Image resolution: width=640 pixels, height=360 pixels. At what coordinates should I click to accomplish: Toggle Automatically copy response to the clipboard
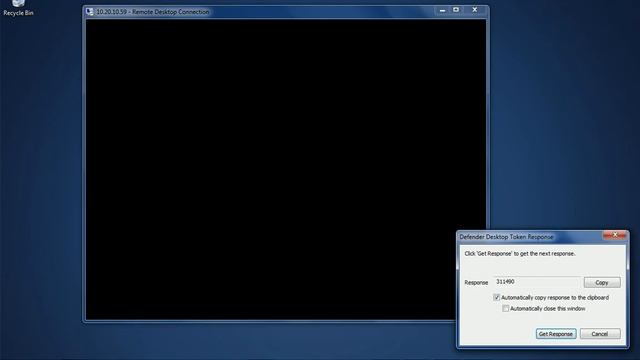[496, 298]
